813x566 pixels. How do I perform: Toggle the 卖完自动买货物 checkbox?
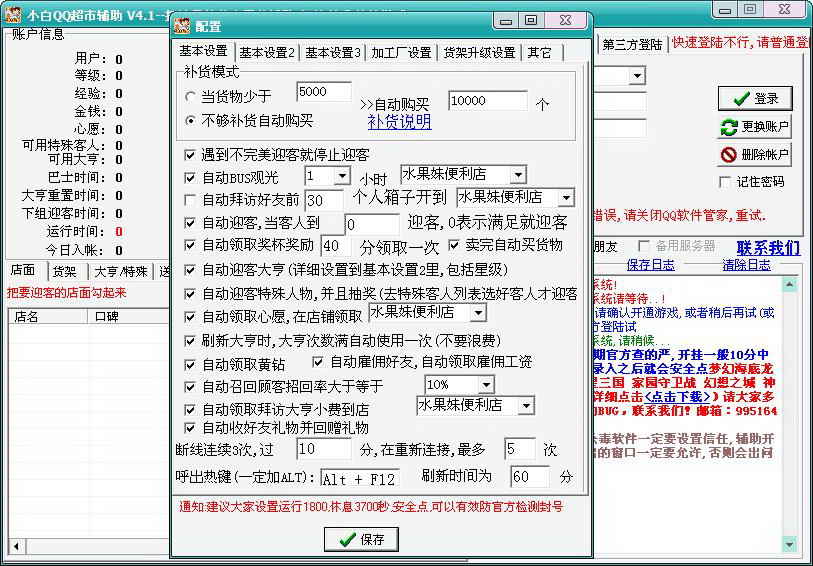point(454,244)
